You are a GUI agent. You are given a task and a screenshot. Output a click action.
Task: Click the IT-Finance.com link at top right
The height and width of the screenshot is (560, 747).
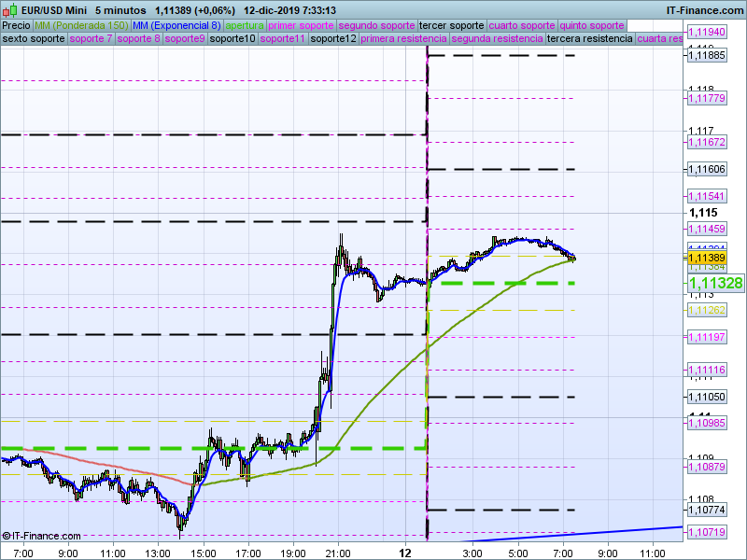tap(704, 10)
